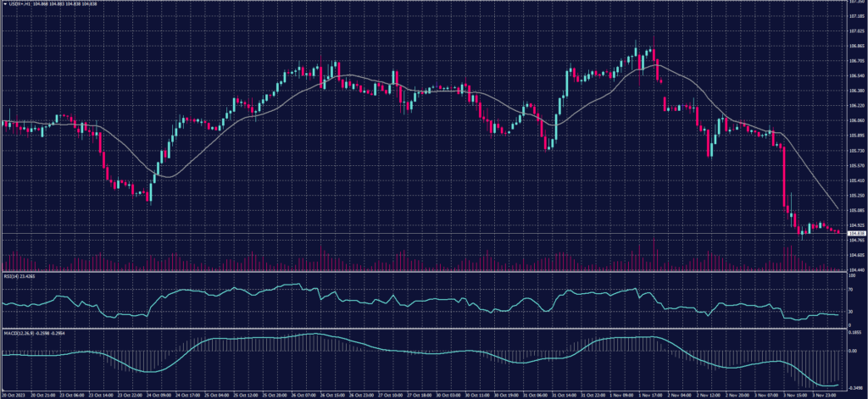Click the 107.025 price axis label
This screenshot has height=399, width=868.
[x=855, y=31]
